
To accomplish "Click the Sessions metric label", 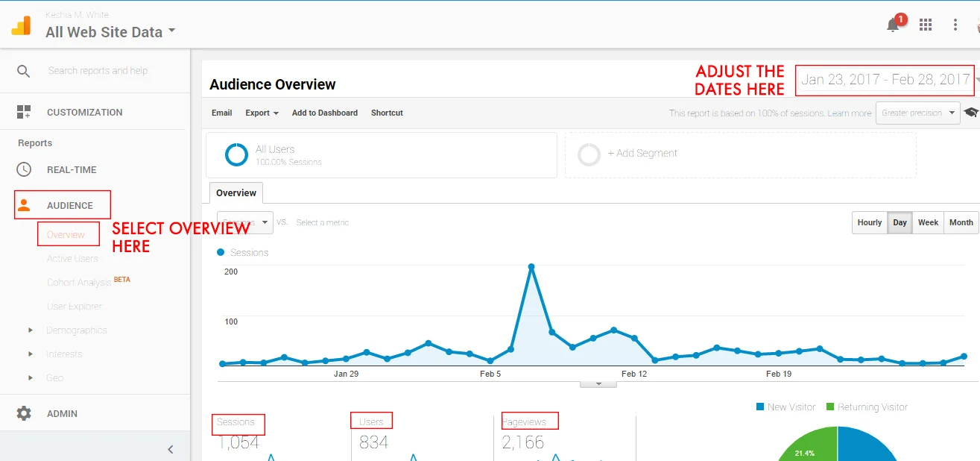I will (235, 422).
